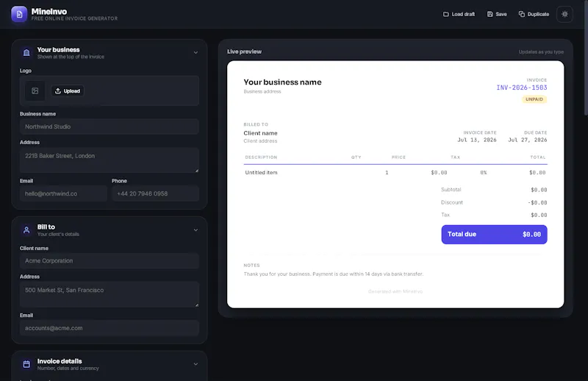
Task: Focus the Phone number field
Action: (x=155, y=193)
